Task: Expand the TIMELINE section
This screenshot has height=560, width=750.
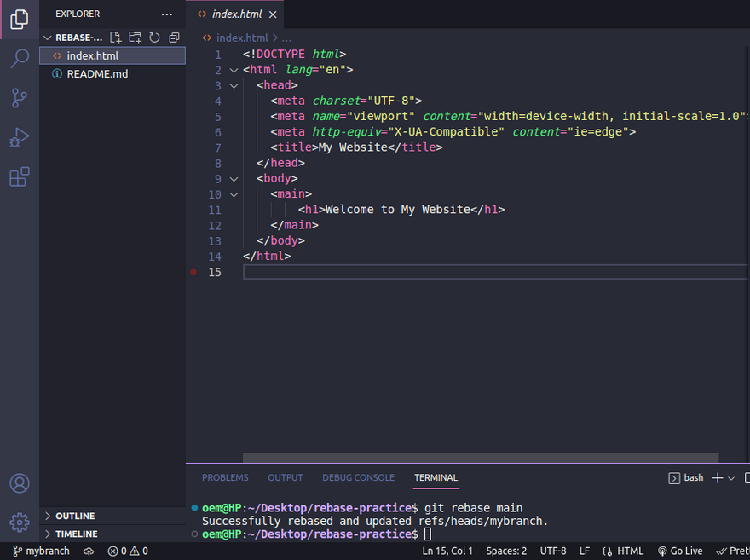Action: point(76,534)
